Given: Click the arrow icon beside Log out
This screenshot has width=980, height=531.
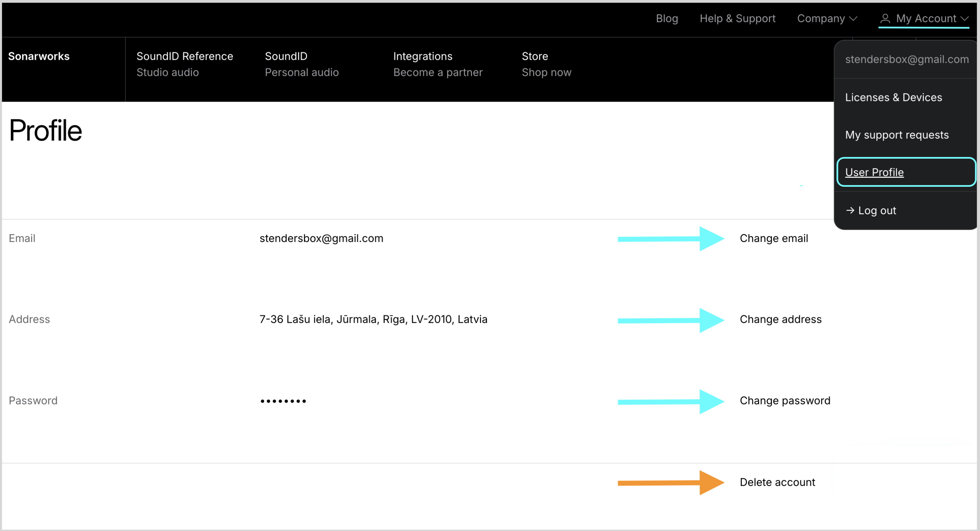Looking at the screenshot, I should pyautogui.click(x=850, y=210).
